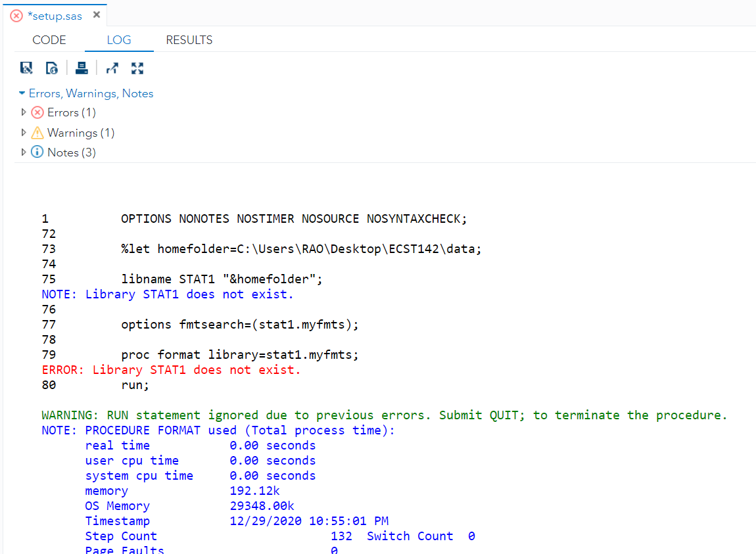Click the red error icon next to Errors
Image resolution: width=756 pixels, height=554 pixels.
[37, 112]
